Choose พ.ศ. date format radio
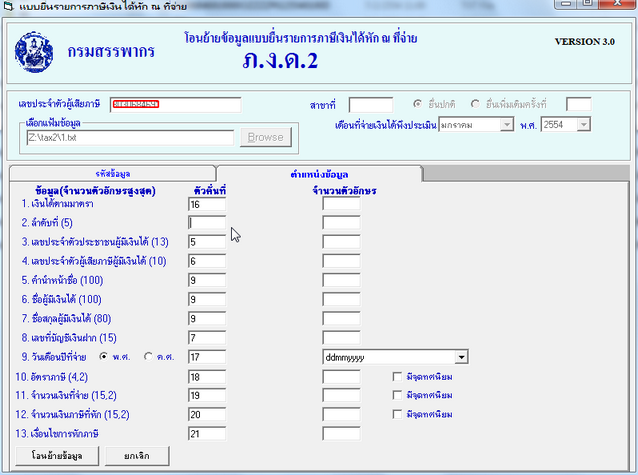This screenshot has width=638, height=475. [x=104, y=357]
